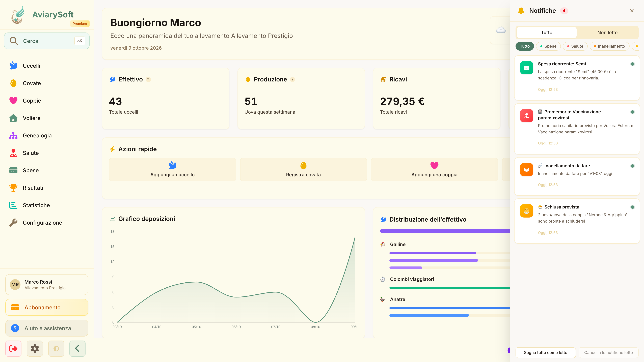Screen dimensions: 644x362
Task: Toggle unread dot on Schiusa prevista
Action: pyautogui.click(x=632, y=207)
